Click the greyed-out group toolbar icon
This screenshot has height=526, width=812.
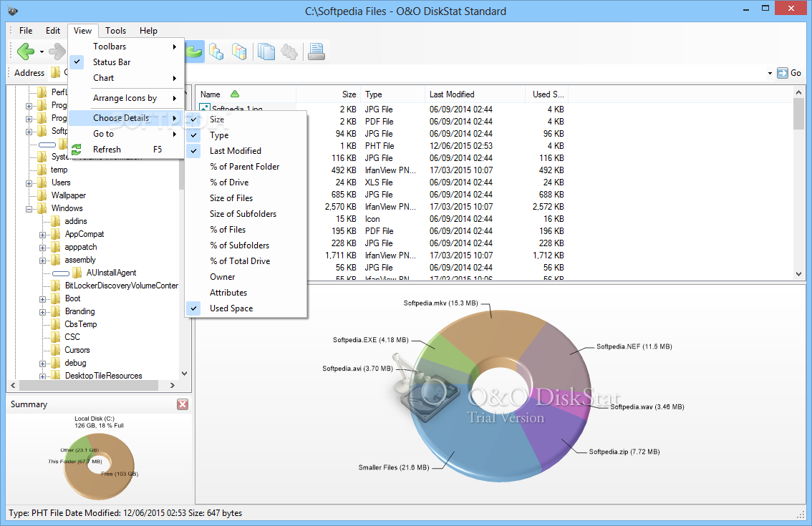point(289,52)
